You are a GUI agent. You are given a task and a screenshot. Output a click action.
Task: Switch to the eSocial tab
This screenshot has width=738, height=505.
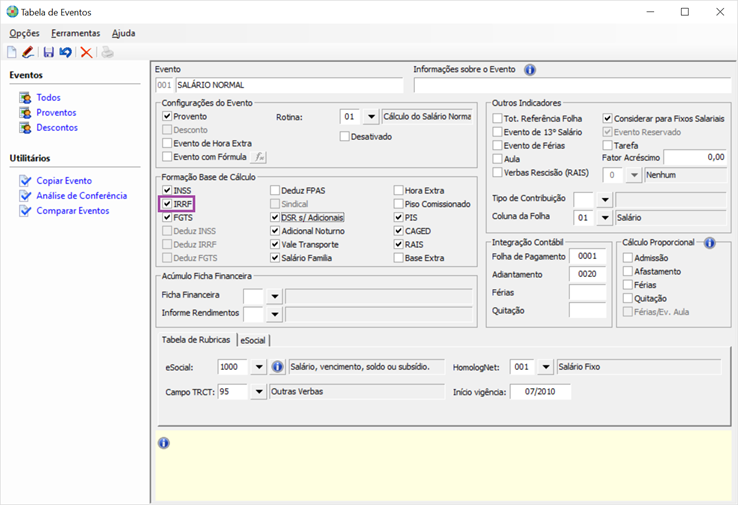[x=253, y=340]
